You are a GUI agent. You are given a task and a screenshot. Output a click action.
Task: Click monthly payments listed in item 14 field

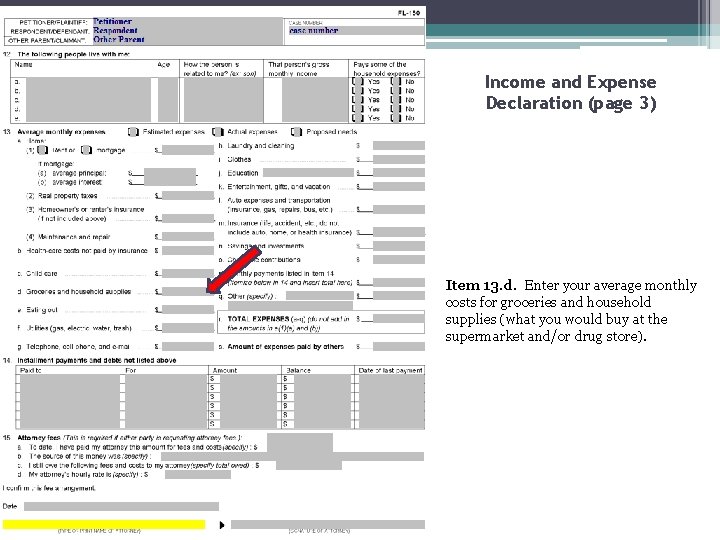[x=399, y=282]
